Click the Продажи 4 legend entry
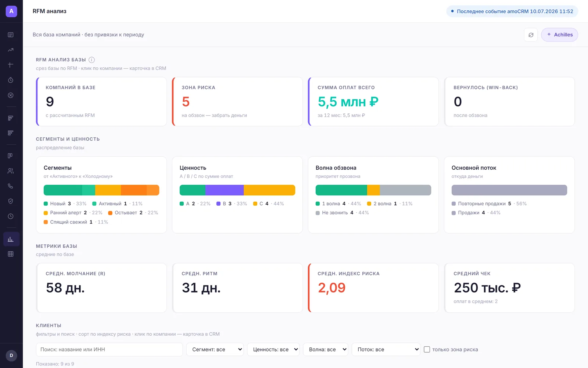The height and width of the screenshot is (368, 588). click(x=476, y=213)
